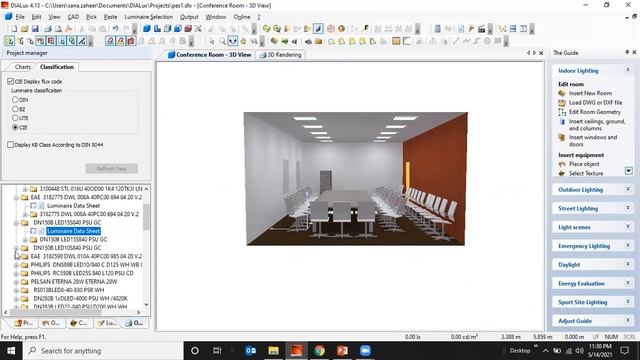Click the PDF export icon
This screenshot has width=640, height=360.
(x=69, y=29)
